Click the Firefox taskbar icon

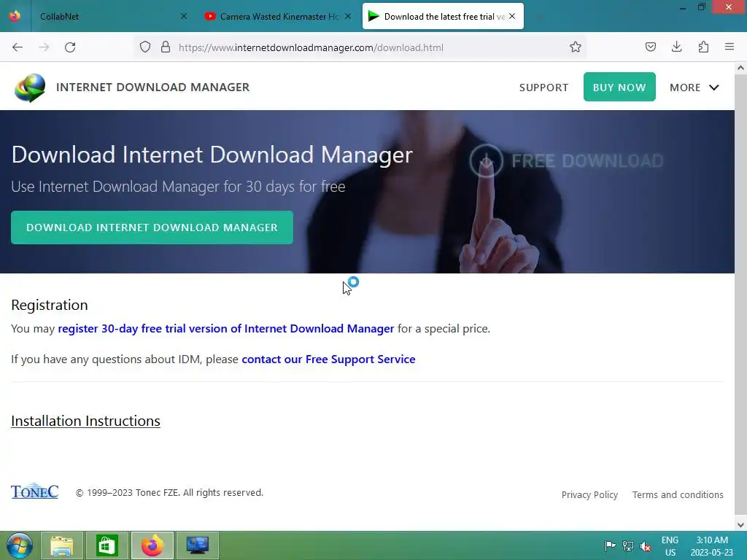point(152,545)
